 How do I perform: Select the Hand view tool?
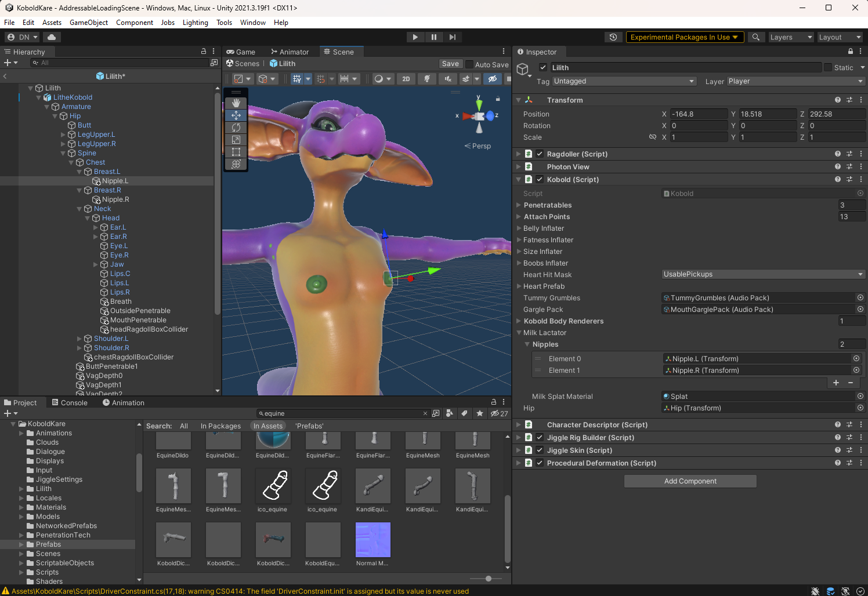tap(236, 103)
